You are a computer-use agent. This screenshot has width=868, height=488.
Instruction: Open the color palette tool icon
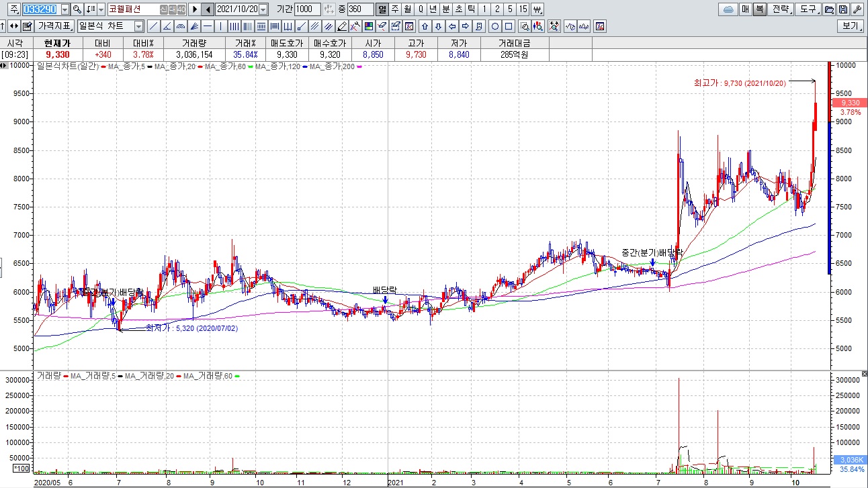(x=369, y=26)
